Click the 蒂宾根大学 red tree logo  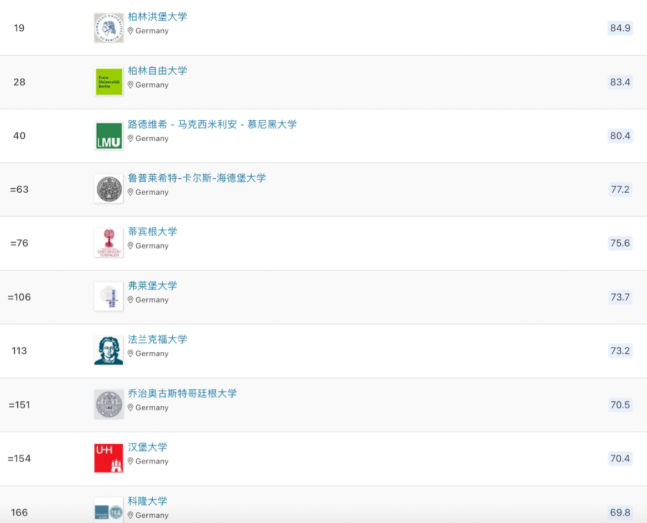click(109, 243)
